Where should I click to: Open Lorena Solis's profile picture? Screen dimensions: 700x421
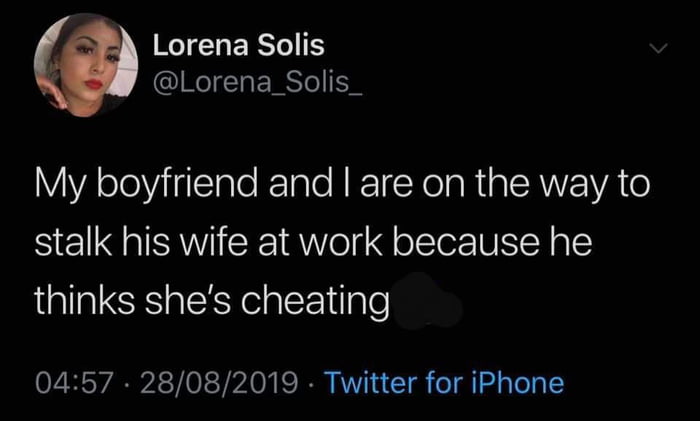[x=85, y=65]
